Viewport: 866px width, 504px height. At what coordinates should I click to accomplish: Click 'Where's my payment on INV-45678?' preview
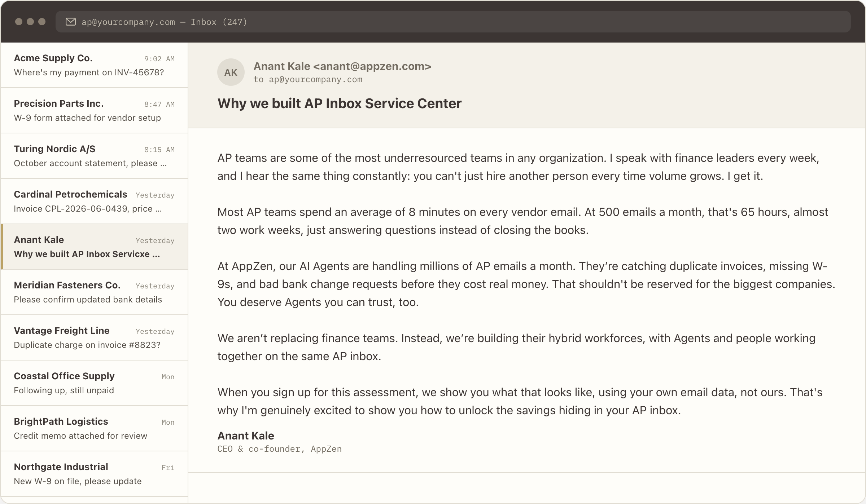coord(89,72)
